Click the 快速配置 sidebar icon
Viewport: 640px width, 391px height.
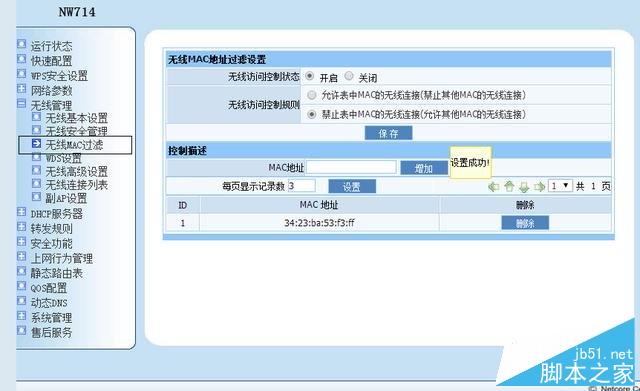pyautogui.click(x=22, y=59)
